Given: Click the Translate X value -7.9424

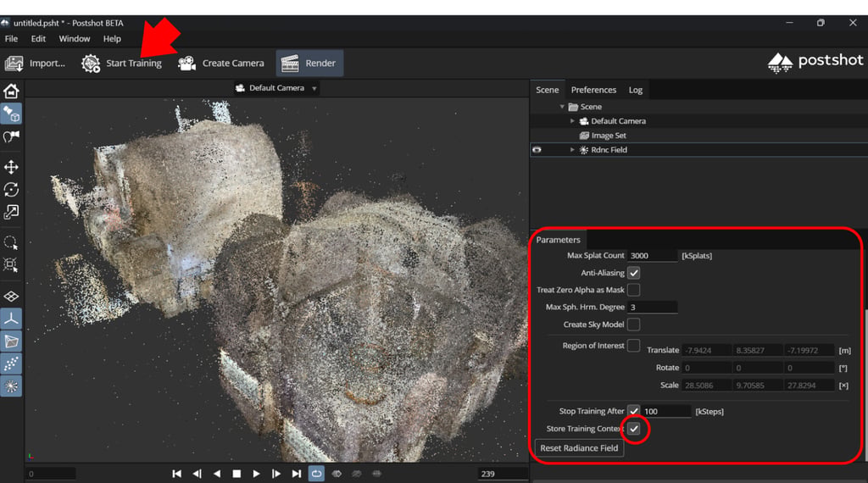Looking at the screenshot, I should pos(706,351).
